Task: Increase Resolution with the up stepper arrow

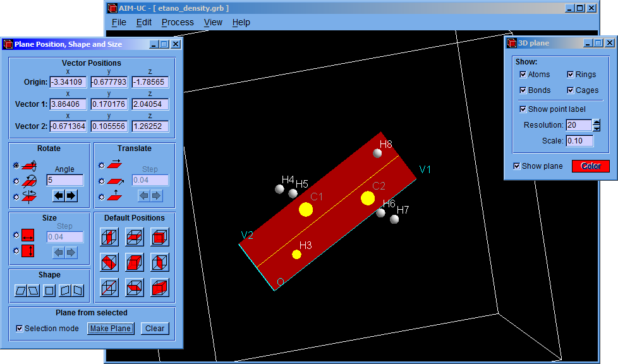Action: coord(596,122)
